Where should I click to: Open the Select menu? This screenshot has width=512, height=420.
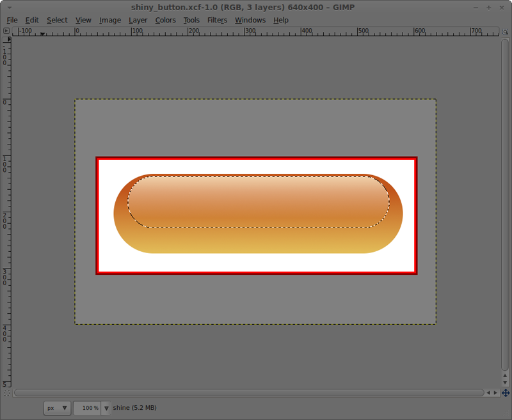(57, 20)
